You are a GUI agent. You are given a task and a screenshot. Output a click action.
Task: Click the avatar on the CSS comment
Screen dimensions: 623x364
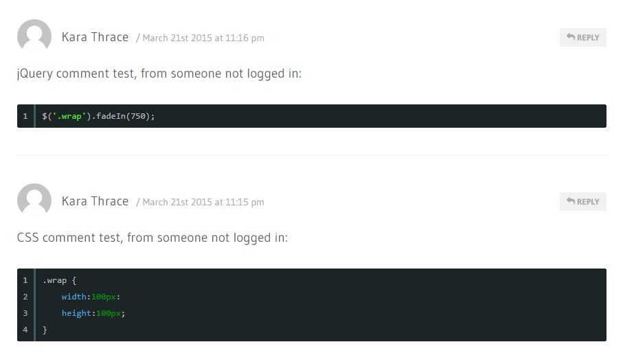[x=34, y=201]
